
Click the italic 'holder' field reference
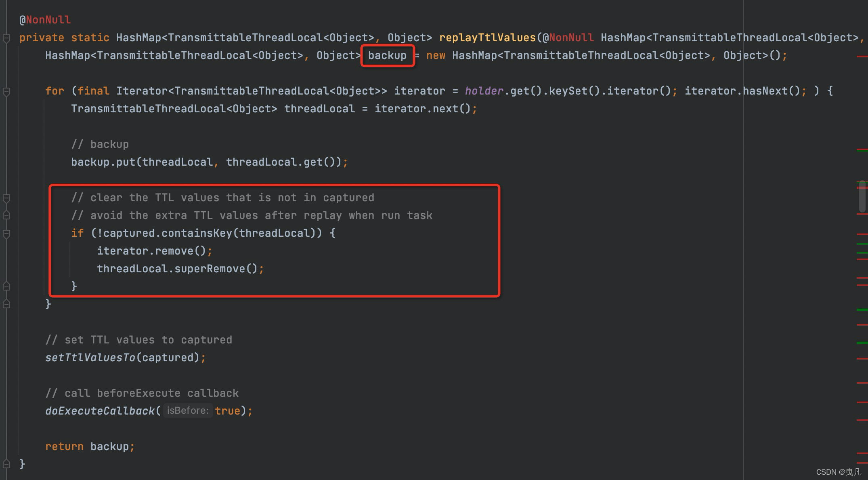pyautogui.click(x=484, y=91)
